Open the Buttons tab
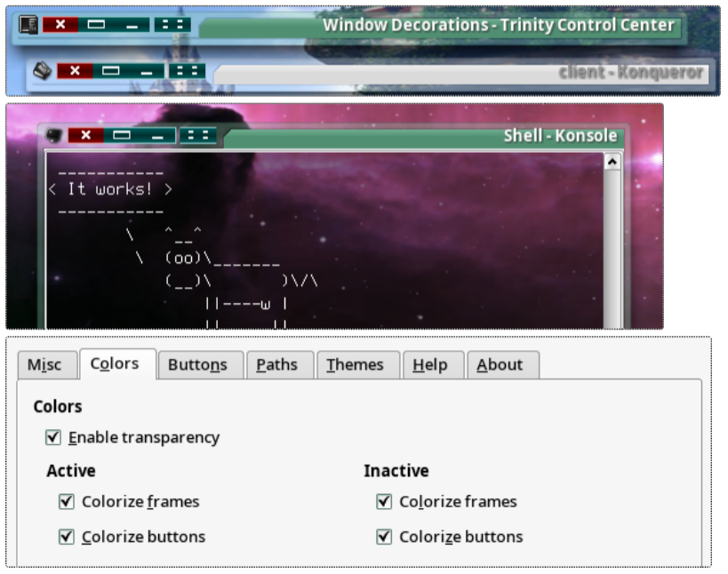This screenshot has height=574, width=728. 197,364
